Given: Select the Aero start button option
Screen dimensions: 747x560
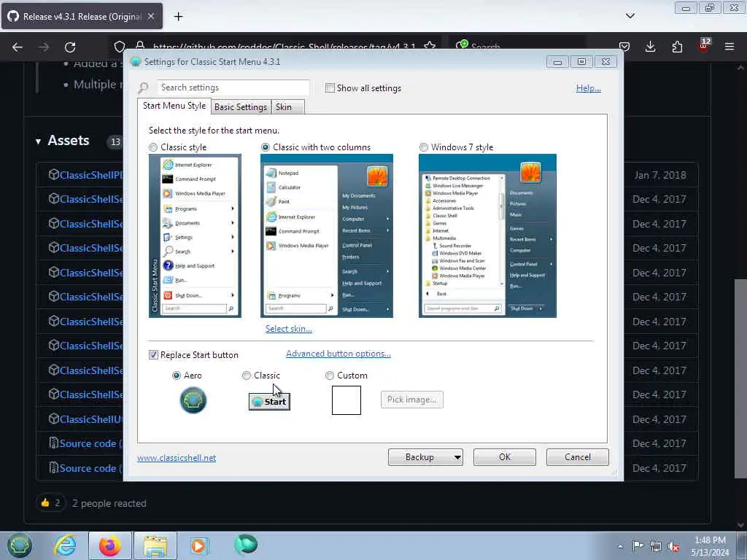Looking at the screenshot, I should click(x=177, y=376).
